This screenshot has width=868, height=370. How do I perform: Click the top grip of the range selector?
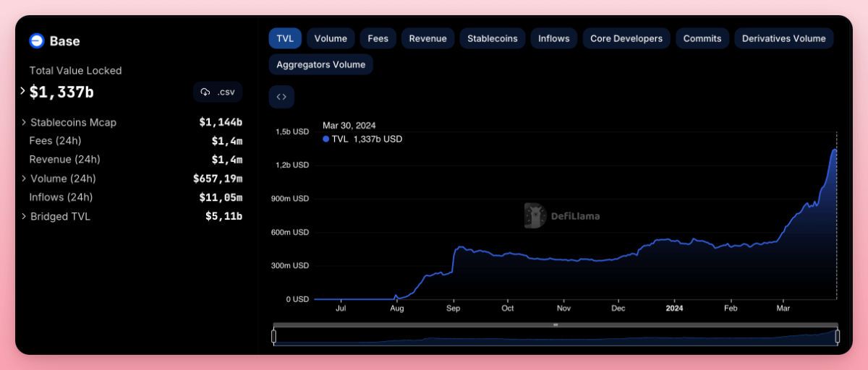(x=556, y=325)
